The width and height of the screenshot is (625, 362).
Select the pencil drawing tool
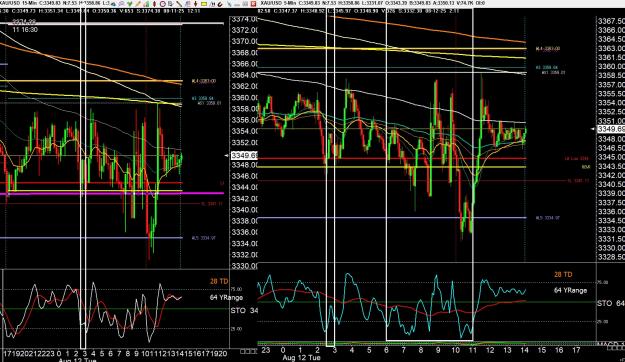[x=138, y=4]
